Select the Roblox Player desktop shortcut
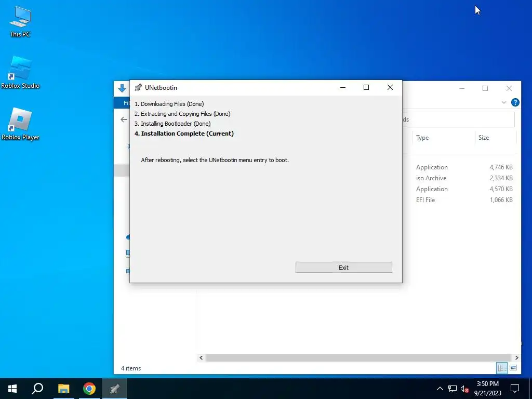Screen dimensions: 532x399 [x=20, y=124]
